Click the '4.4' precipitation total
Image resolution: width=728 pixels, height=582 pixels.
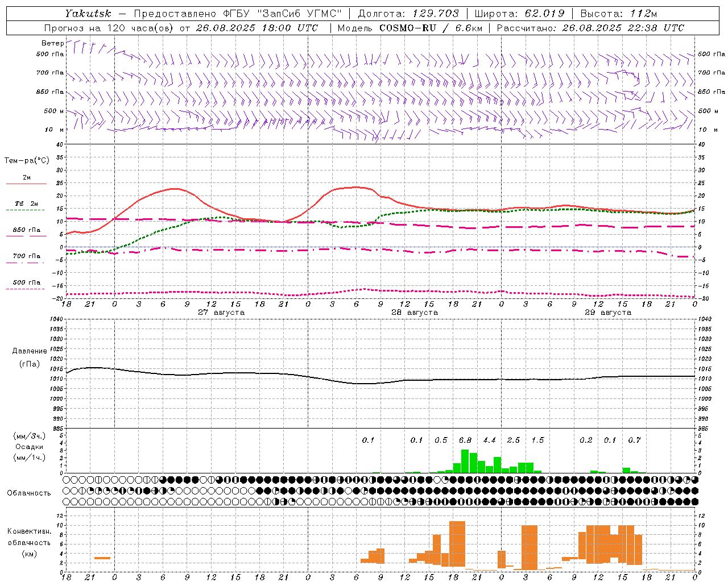tap(489, 440)
